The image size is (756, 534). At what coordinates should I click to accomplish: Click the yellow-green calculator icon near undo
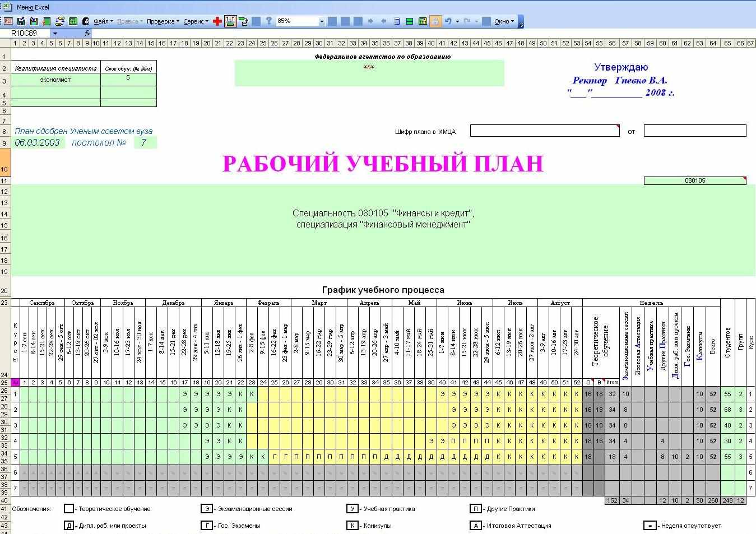[x=422, y=21]
